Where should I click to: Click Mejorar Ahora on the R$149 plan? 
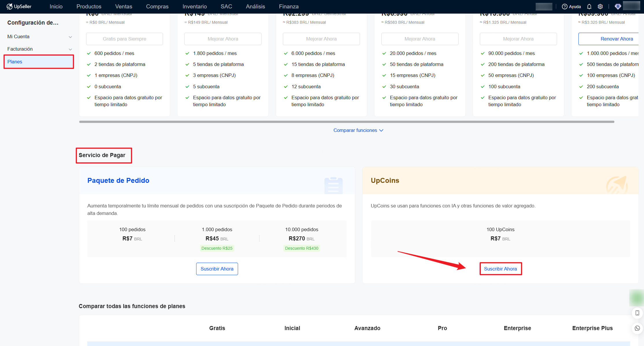point(222,39)
